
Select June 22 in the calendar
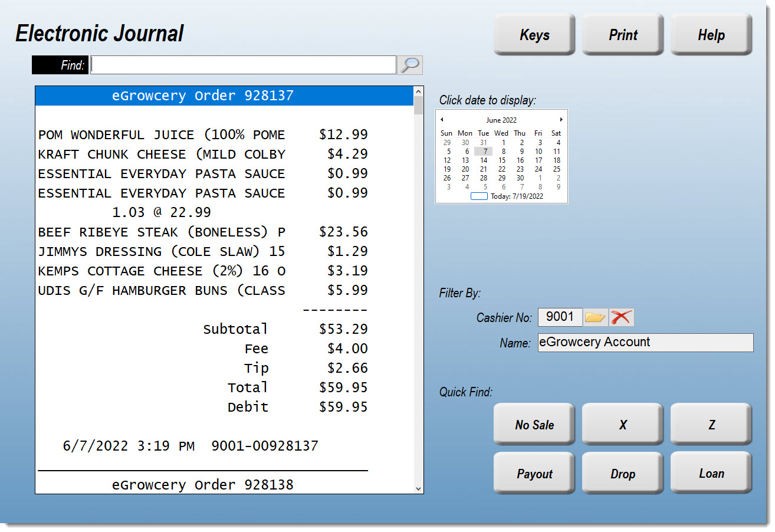502,169
